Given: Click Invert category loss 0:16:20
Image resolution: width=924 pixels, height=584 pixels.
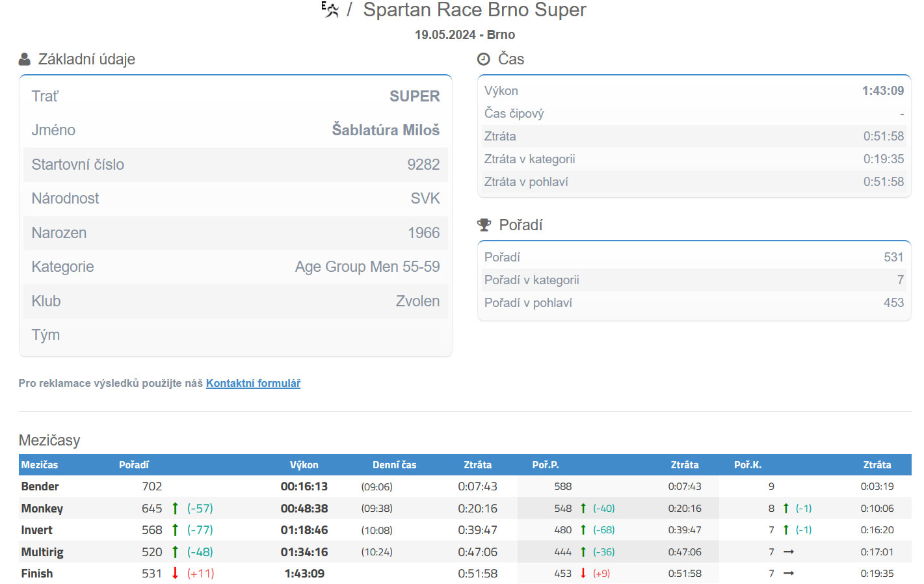Looking at the screenshot, I should point(877,530).
